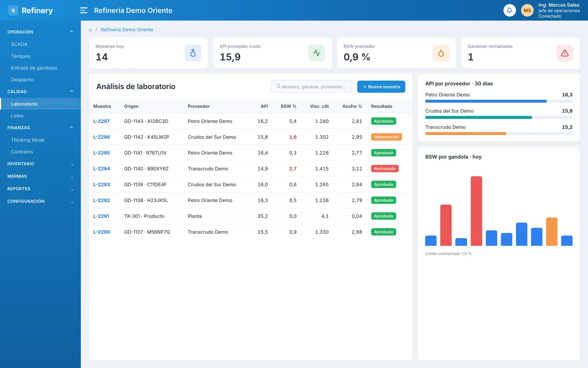
Task: Click the home breadcrumb icon
Action: (x=90, y=30)
